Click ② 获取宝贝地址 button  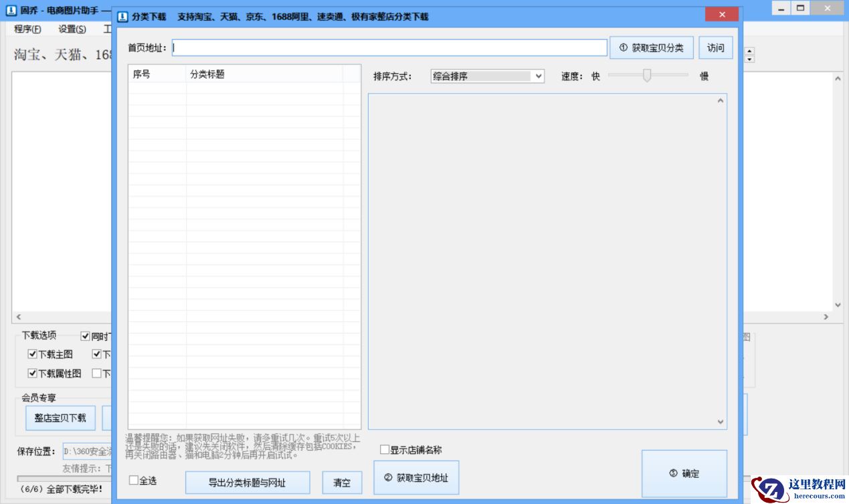pyautogui.click(x=416, y=478)
